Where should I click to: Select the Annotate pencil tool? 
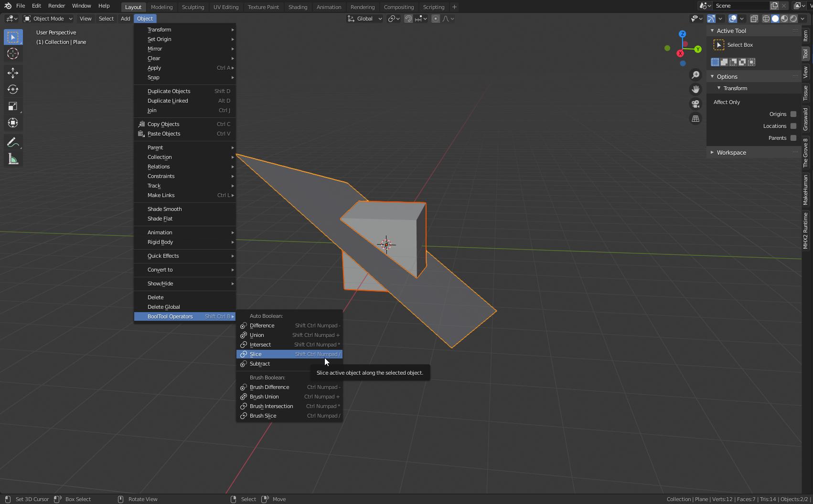coord(13,143)
